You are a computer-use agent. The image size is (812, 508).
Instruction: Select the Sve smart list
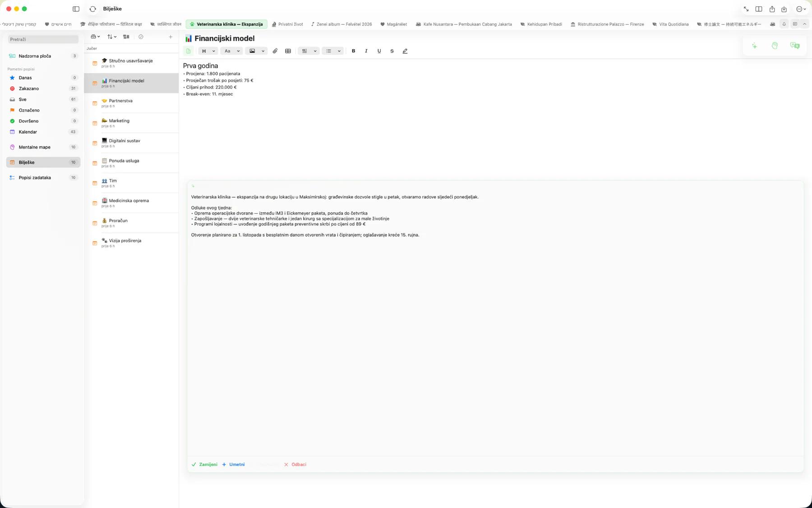click(x=43, y=99)
